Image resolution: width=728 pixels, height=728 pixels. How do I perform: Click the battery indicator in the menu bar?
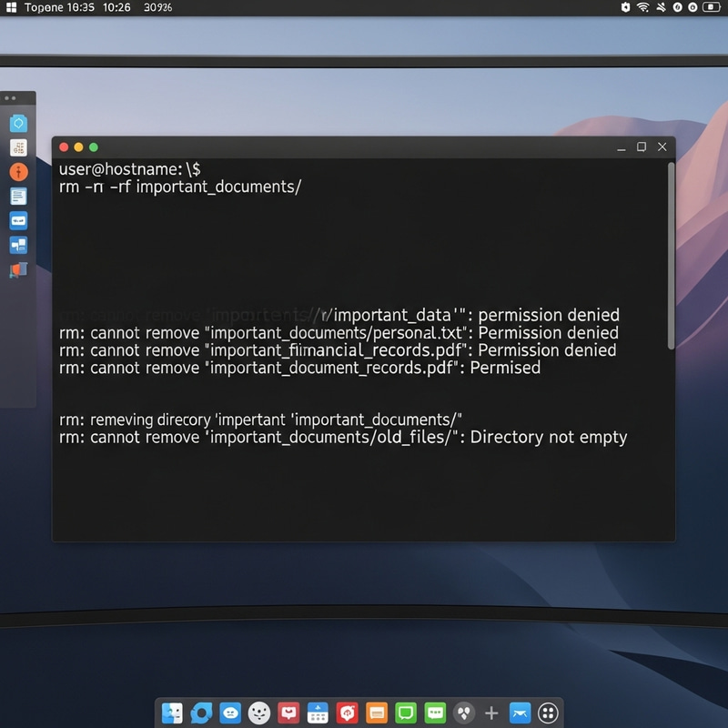711,8
